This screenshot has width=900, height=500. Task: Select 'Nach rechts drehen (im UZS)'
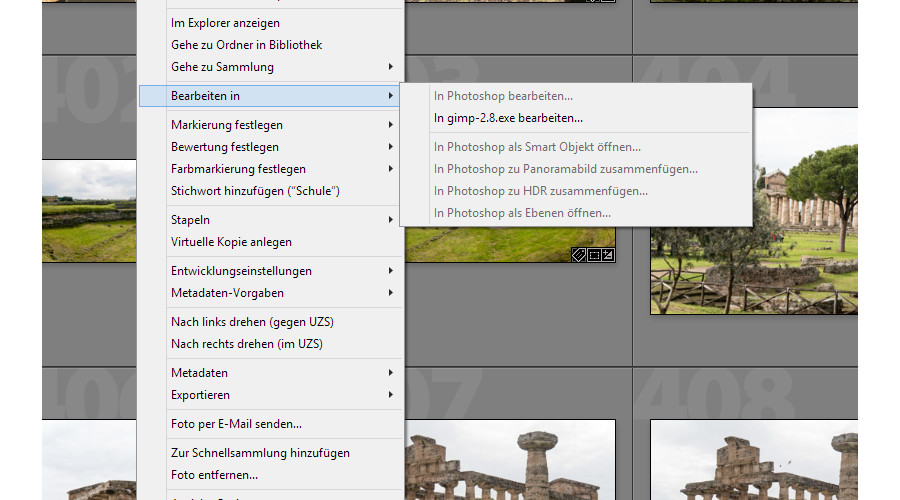point(246,344)
